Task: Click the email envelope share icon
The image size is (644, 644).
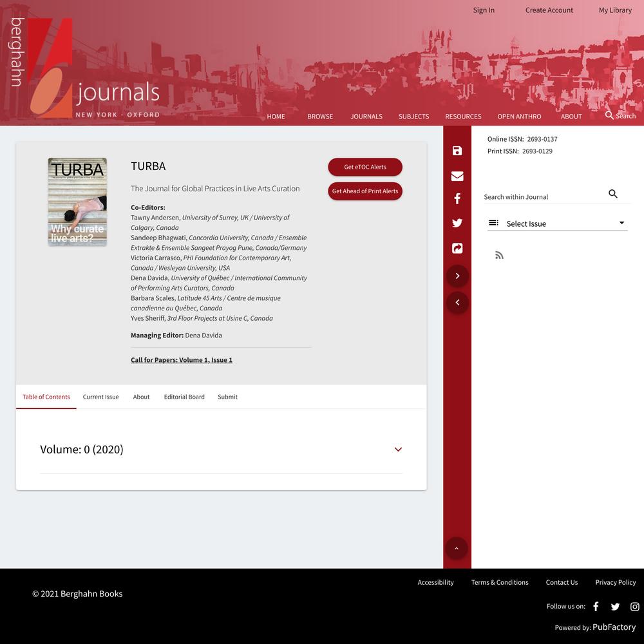Action: (457, 176)
